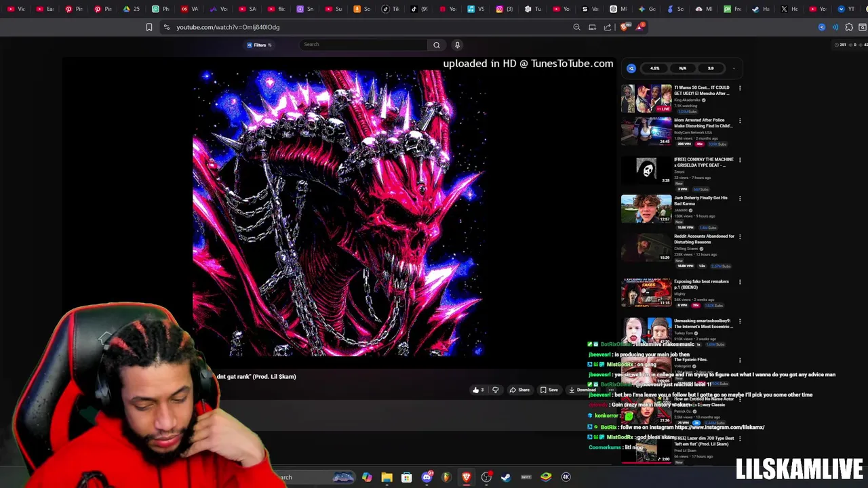Open TI Warns 50 Cent live thumbnail

click(646, 98)
